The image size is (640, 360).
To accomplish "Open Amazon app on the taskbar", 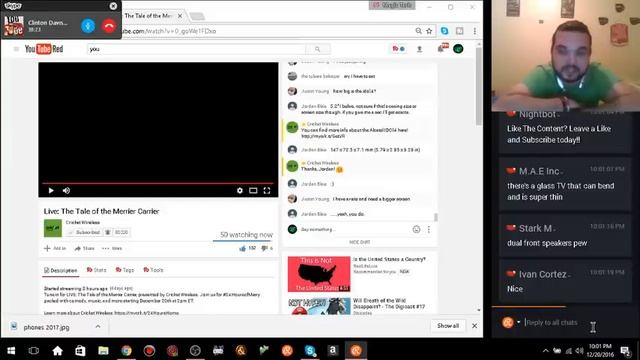I will pos(333,351).
